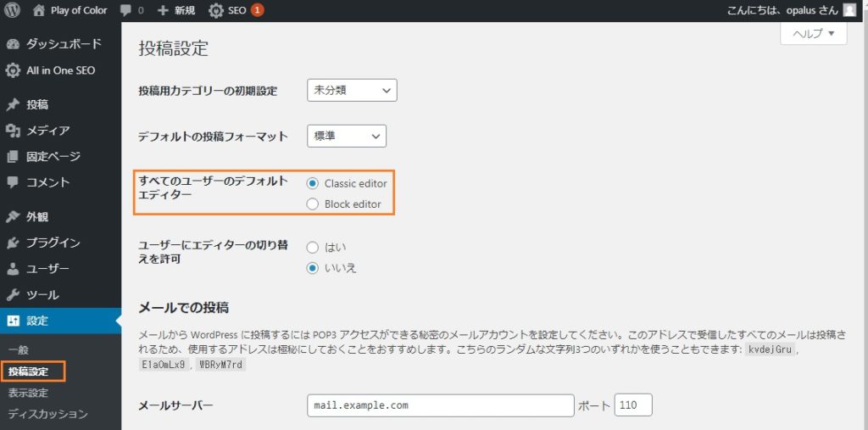Open the Play of Color site link

(x=79, y=10)
